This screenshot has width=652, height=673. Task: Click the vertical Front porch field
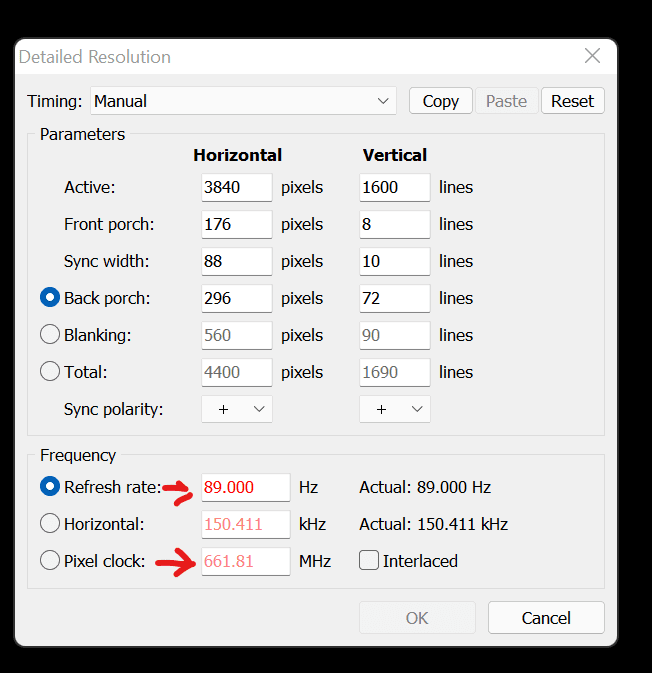point(395,224)
